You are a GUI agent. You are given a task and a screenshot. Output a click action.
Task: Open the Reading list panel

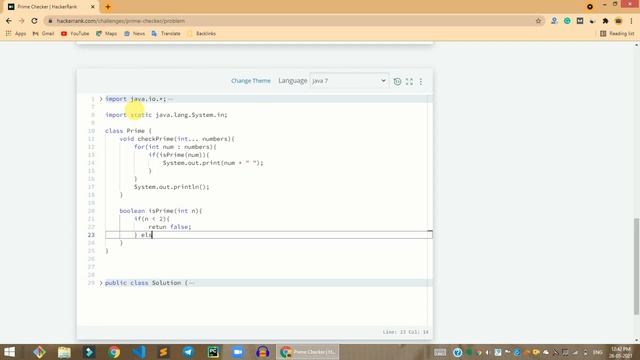point(617,33)
